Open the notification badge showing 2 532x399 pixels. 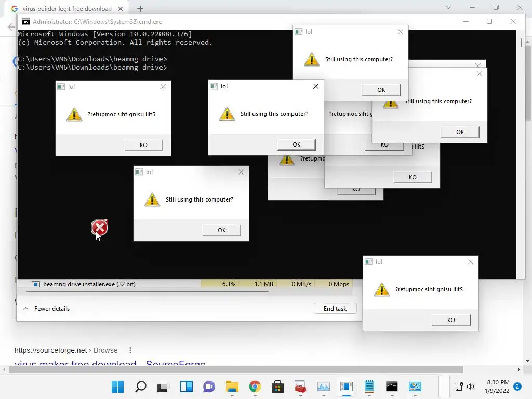tap(517, 387)
